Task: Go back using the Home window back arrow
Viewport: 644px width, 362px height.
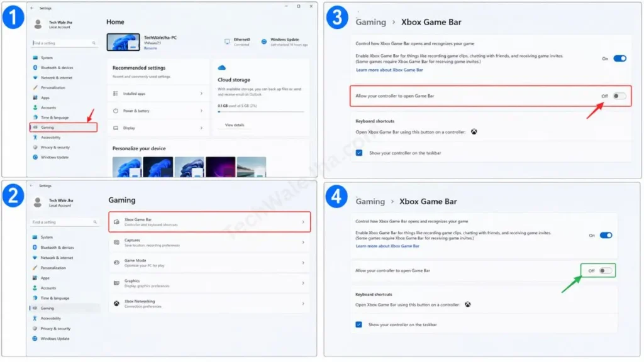Action: [32, 8]
